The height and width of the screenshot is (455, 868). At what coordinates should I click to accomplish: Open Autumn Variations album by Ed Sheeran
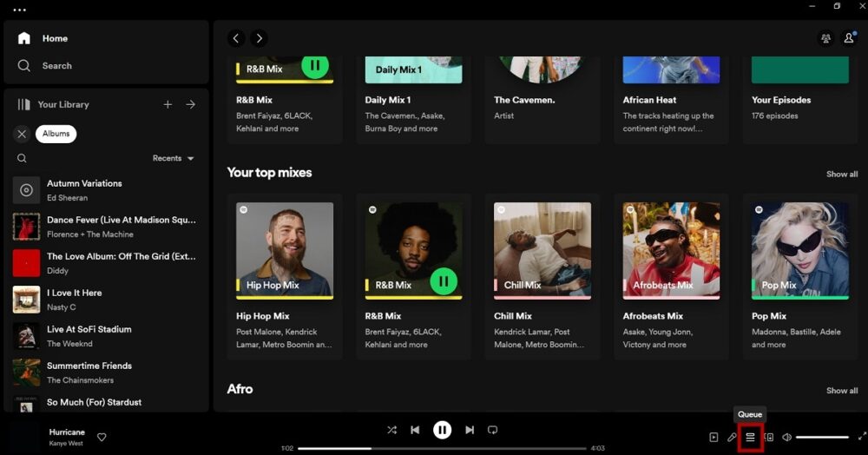(x=105, y=190)
